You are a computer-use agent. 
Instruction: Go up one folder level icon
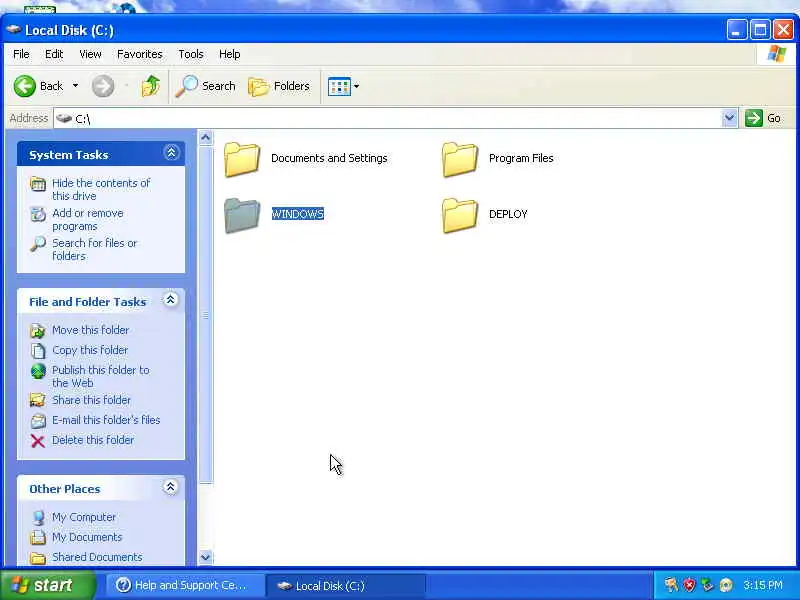pyautogui.click(x=151, y=86)
